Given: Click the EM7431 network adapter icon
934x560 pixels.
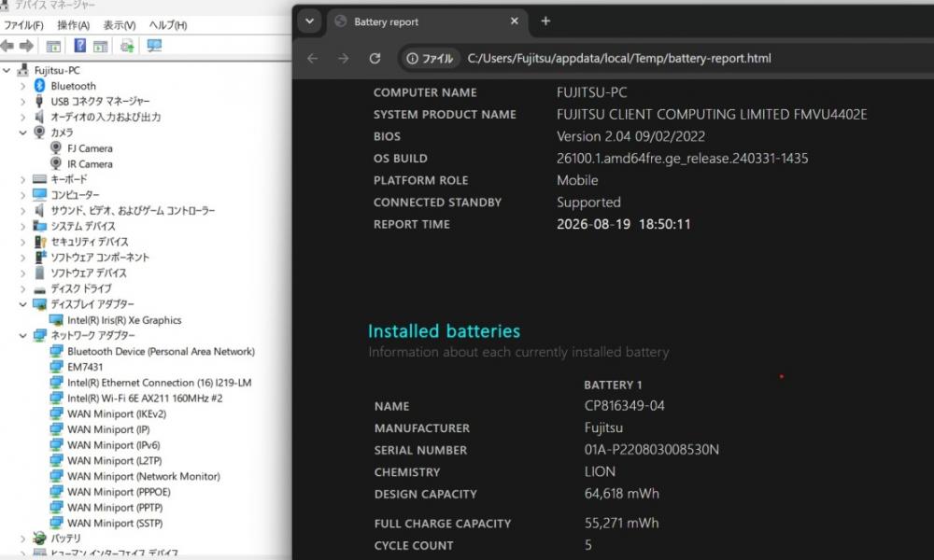Looking at the screenshot, I should (x=57, y=367).
